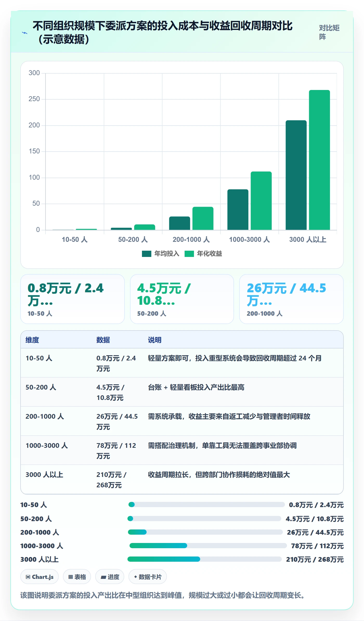Click the '3000 人以上' x-axis label
This screenshot has height=621, width=364.
[x=308, y=240]
